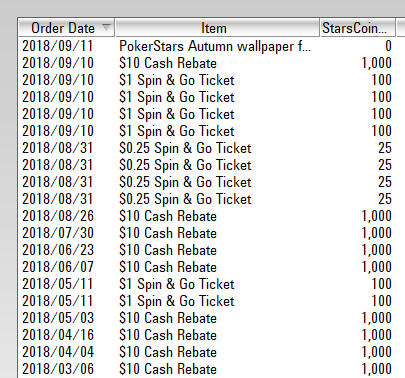The height and width of the screenshot is (378, 405).
Task: Select the $10 Cash Rebate item for 2018/06/23
Action: point(168,250)
